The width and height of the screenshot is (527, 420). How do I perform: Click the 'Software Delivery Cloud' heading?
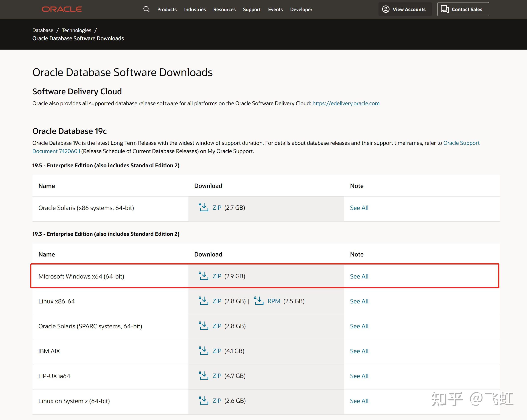click(77, 92)
